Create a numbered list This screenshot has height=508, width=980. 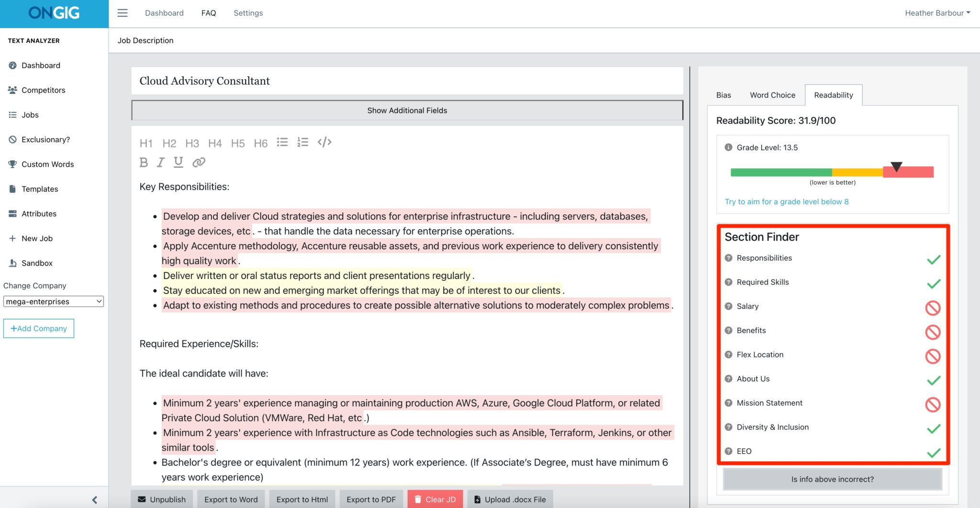pos(303,142)
